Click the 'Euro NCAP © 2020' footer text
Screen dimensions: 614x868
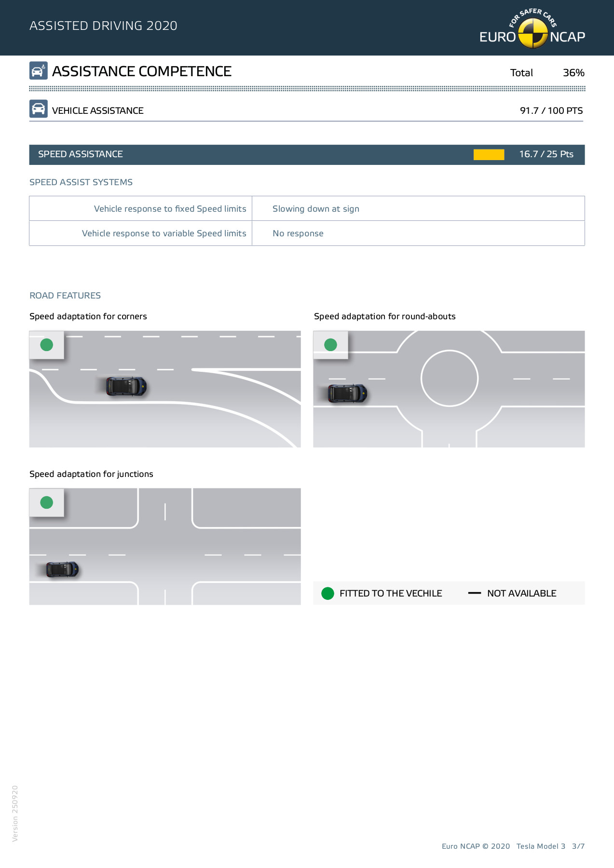(476, 846)
